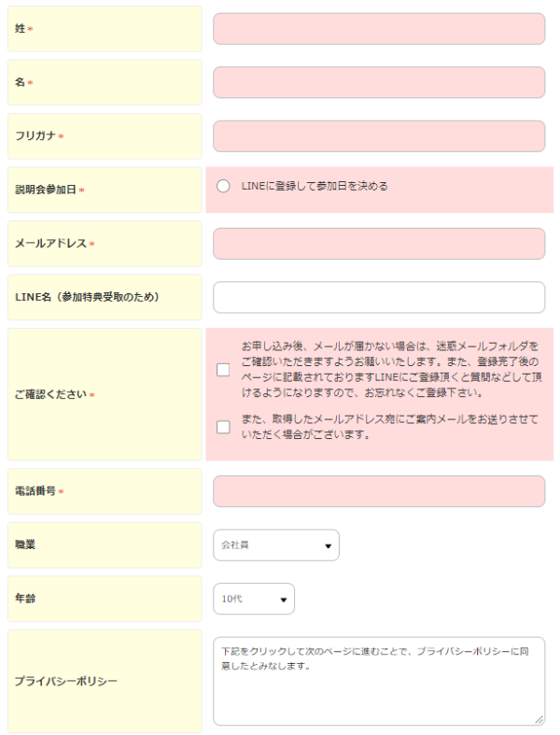
Task: Select the LINEに登録して参加日を決める radio button
Action: (x=223, y=186)
